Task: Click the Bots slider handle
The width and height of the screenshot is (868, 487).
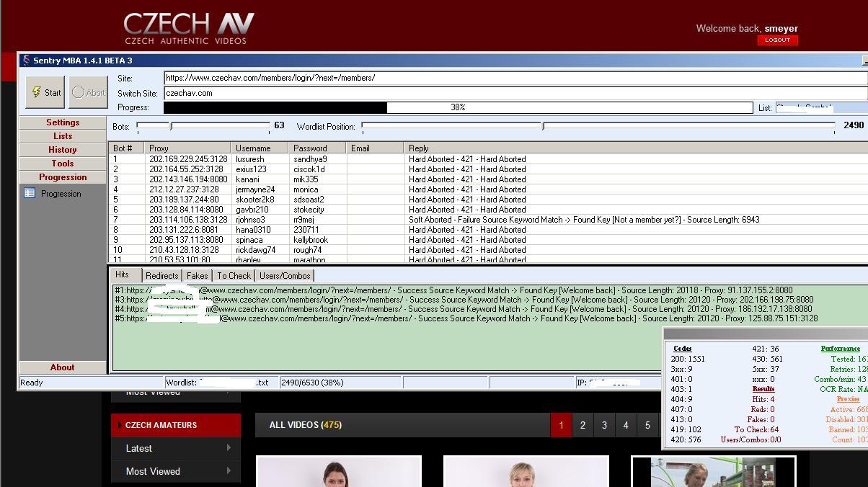Action: (x=171, y=126)
